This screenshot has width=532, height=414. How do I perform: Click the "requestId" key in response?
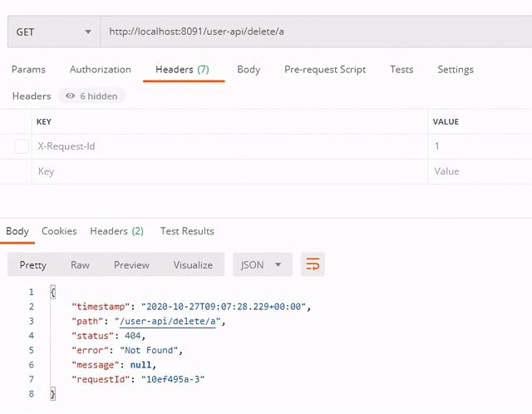pyautogui.click(x=101, y=379)
